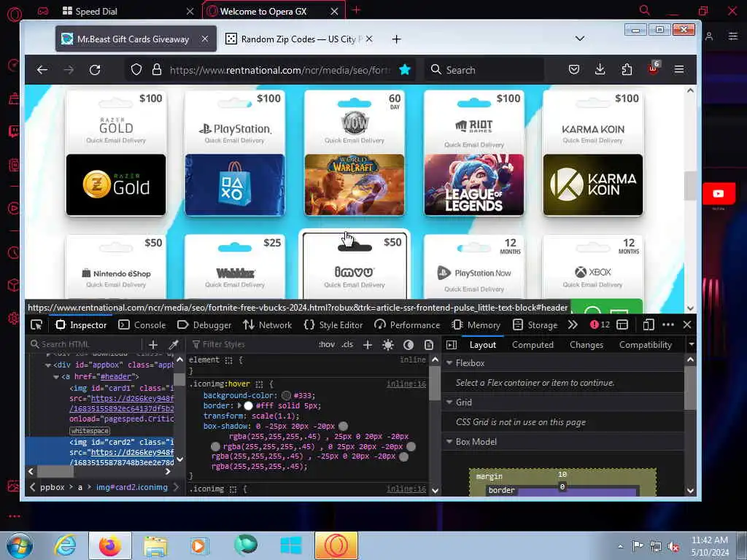
Task: Add a new node with plus button
Action: pyautogui.click(x=153, y=344)
